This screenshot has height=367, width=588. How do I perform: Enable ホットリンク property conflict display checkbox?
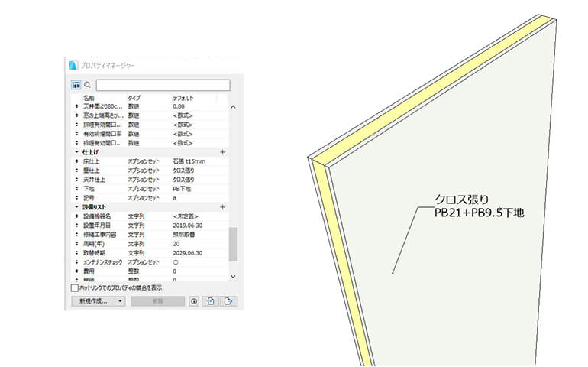(x=75, y=288)
